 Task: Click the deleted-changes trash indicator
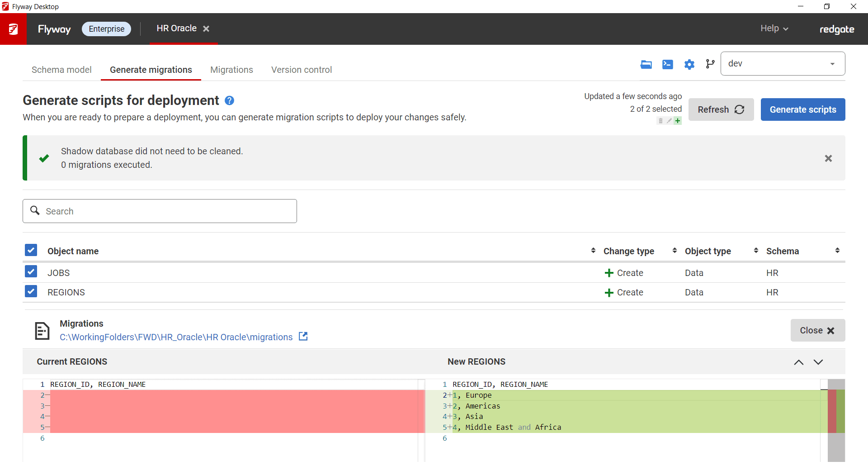pyautogui.click(x=660, y=121)
